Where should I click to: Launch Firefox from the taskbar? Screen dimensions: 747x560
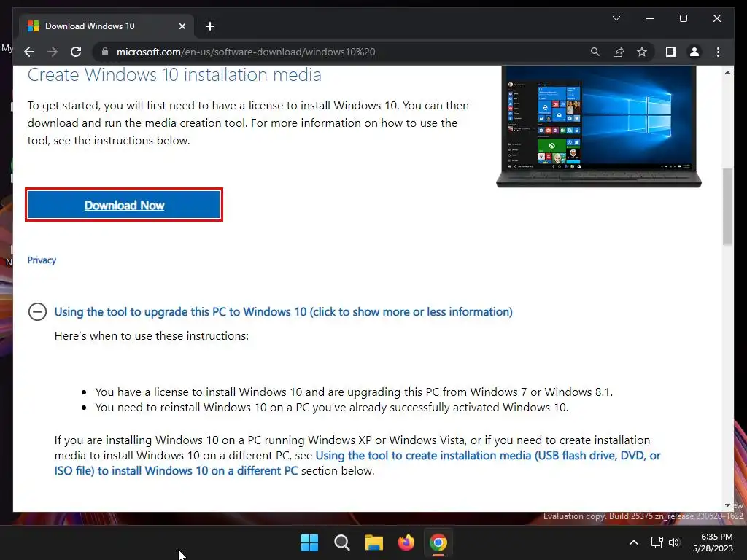pos(406,542)
